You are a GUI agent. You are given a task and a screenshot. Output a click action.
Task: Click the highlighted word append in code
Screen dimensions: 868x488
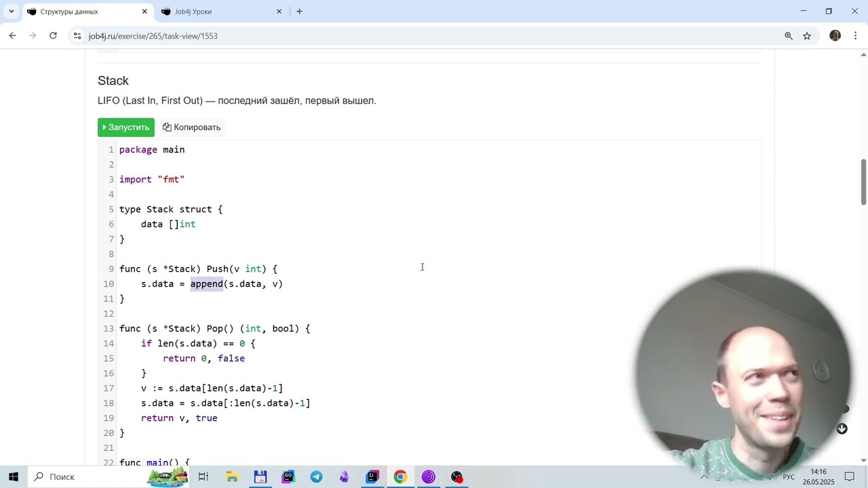coord(207,284)
